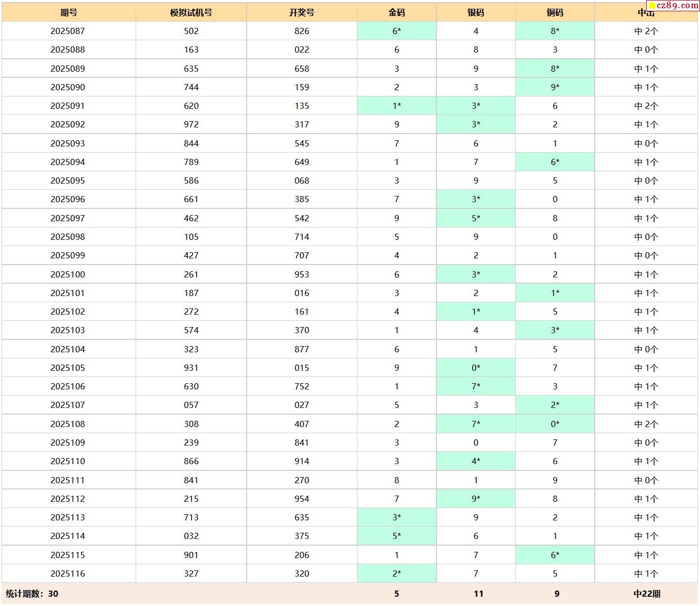Select period 2025087 cell
Image resolution: width=700 pixels, height=606 pixels.
tap(68, 31)
